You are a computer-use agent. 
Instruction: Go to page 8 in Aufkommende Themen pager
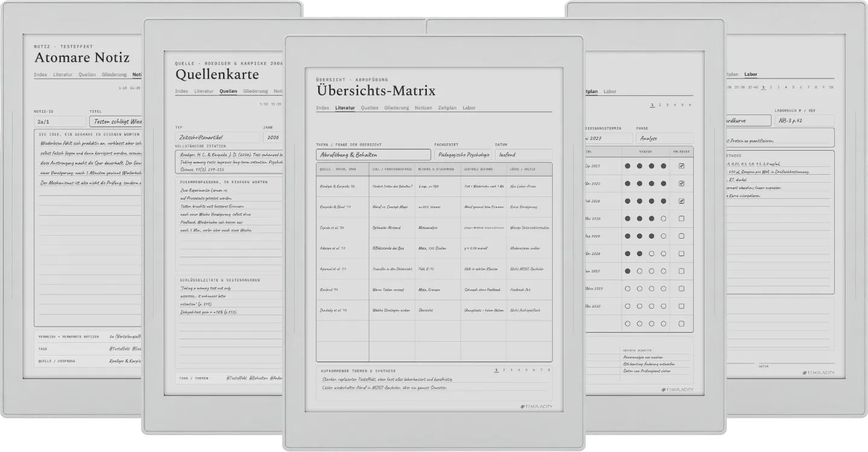[549, 370]
